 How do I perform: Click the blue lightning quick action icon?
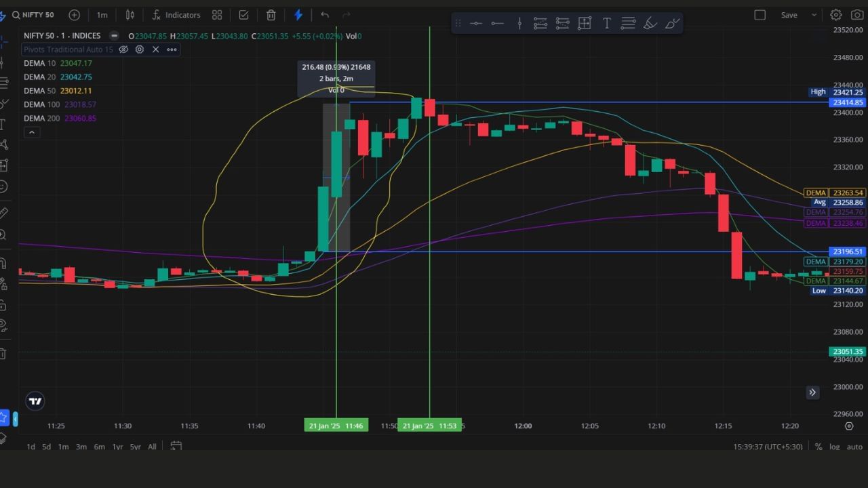[298, 15]
